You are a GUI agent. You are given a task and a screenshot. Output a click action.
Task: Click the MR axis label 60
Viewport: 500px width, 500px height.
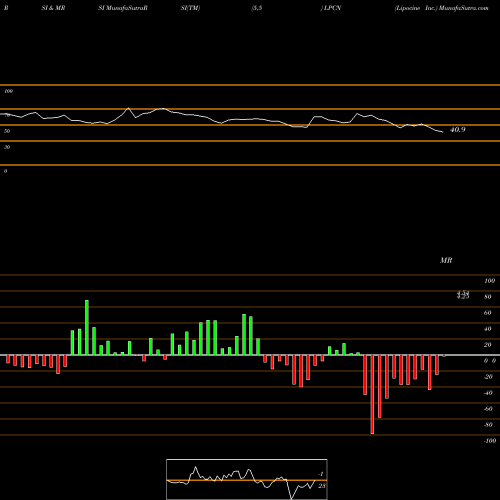[487, 313]
